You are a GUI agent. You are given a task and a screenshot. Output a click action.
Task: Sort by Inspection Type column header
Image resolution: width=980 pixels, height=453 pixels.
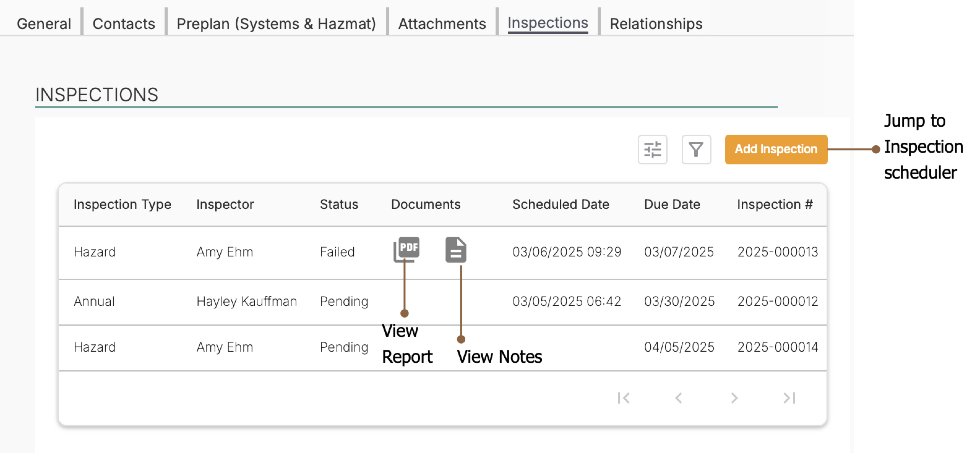point(122,205)
